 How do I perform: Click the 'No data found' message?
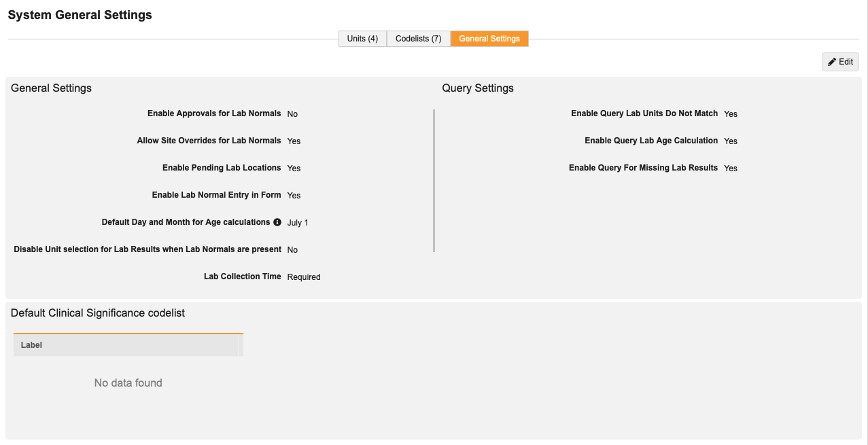click(x=128, y=383)
